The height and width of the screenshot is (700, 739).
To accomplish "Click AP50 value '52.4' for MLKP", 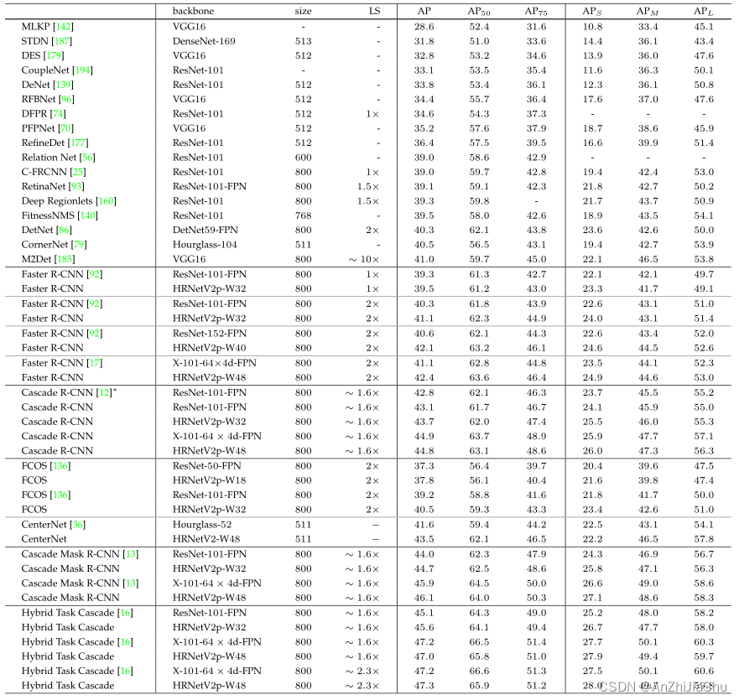I will (x=479, y=27).
